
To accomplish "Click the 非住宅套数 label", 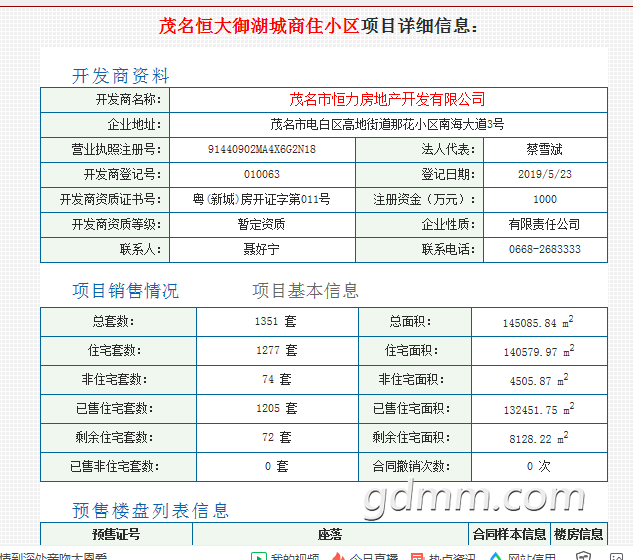I will point(115,380).
